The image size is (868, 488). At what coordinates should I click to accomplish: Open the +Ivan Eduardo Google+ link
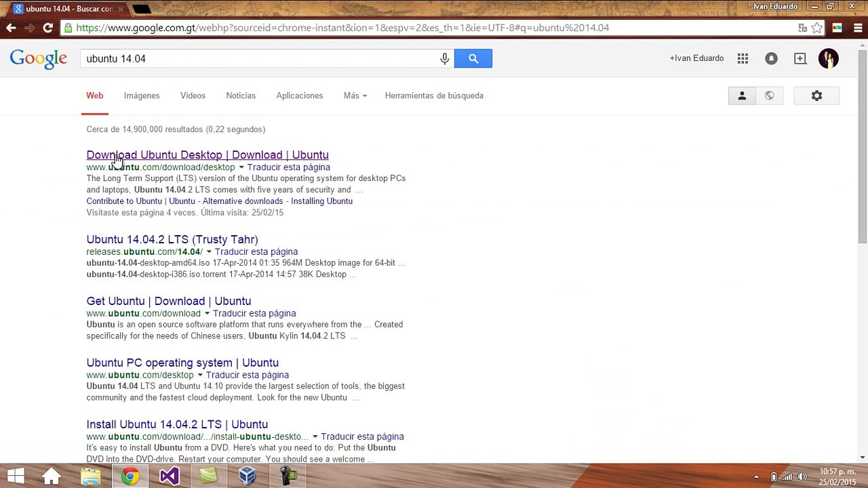(696, 58)
